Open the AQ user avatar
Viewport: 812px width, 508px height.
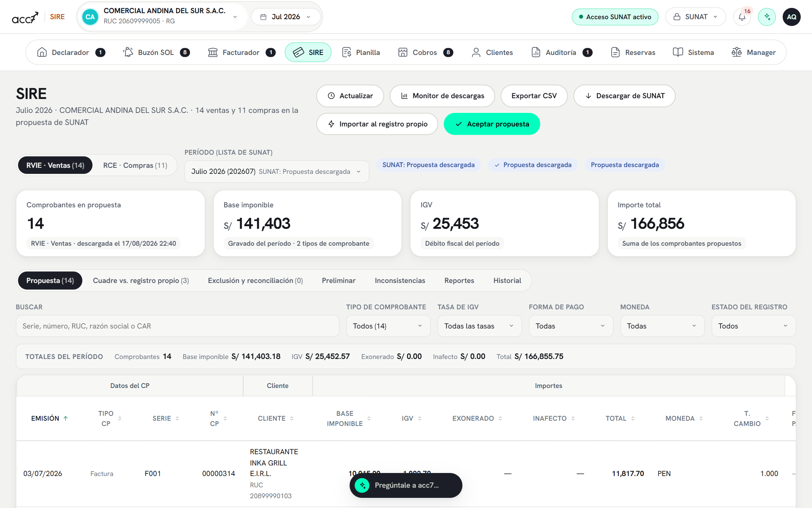[791, 17]
